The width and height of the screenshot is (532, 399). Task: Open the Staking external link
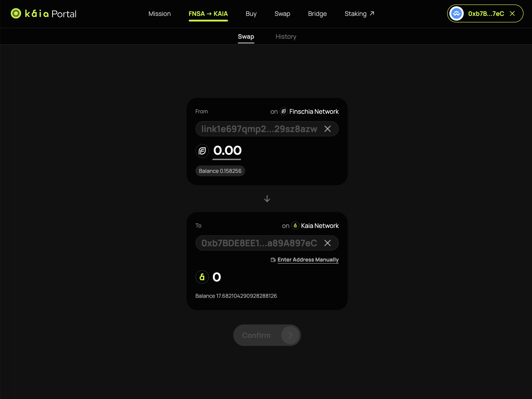[359, 14]
